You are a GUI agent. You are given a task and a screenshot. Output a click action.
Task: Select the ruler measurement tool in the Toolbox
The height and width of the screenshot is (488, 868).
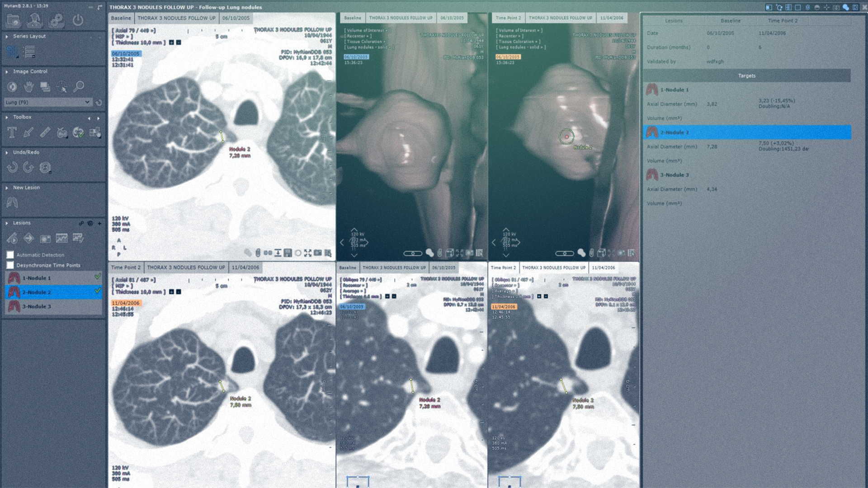click(x=45, y=132)
